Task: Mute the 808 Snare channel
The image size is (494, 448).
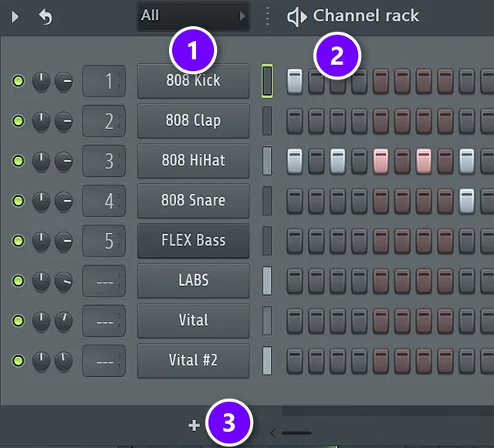Action: [x=19, y=201]
